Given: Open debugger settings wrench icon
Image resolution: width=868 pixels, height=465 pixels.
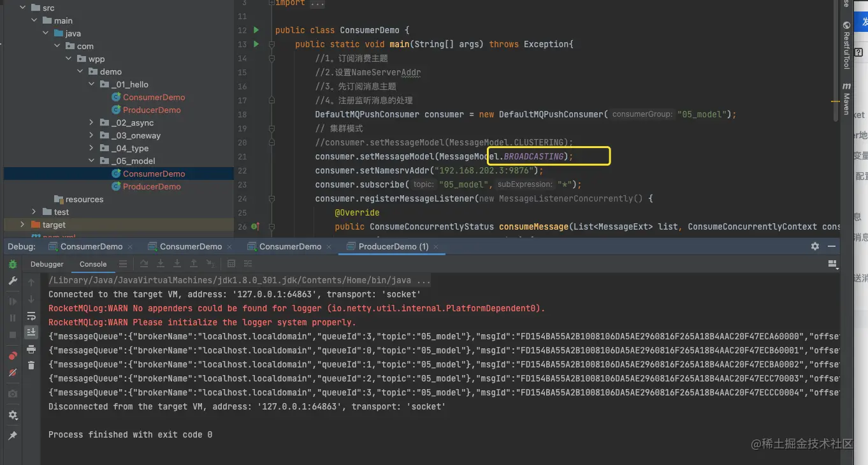Looking at the screenshot, I should 13,281.
